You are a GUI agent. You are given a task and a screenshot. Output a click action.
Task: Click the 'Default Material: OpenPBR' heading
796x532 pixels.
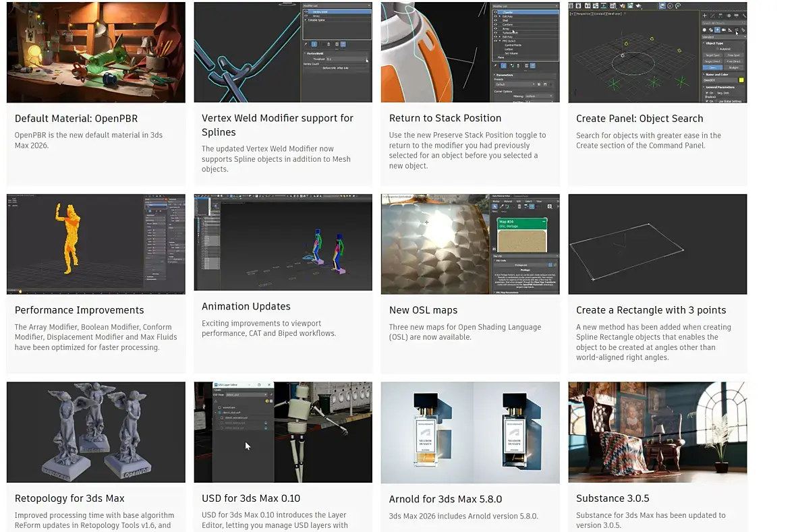coord(76,118)
